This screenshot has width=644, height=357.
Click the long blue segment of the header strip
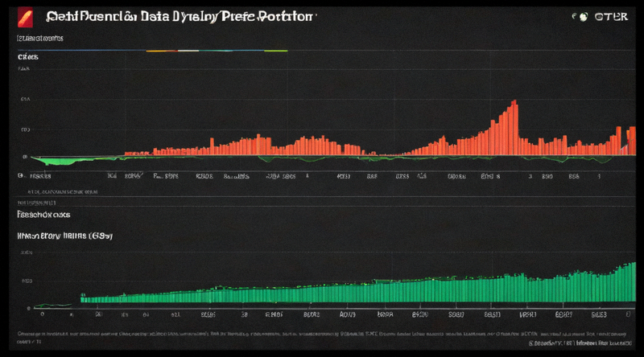tap(82, 51)
